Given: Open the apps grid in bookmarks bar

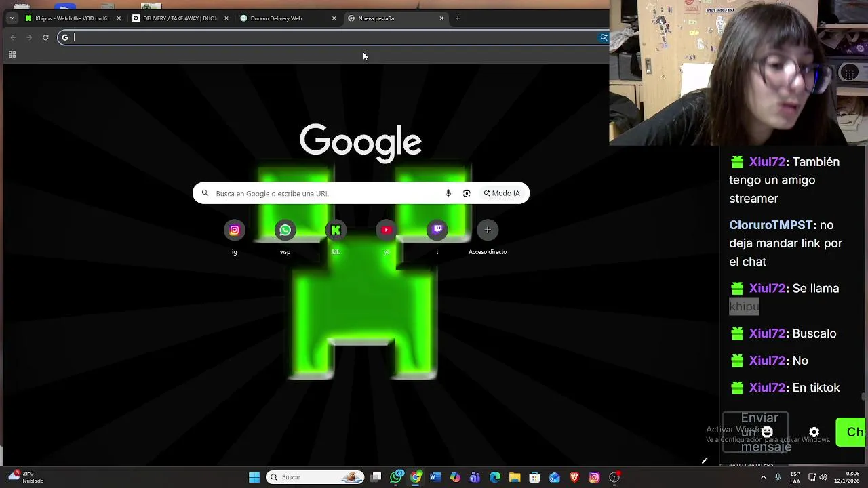Looking at the screenshot, I should point(12,54).
